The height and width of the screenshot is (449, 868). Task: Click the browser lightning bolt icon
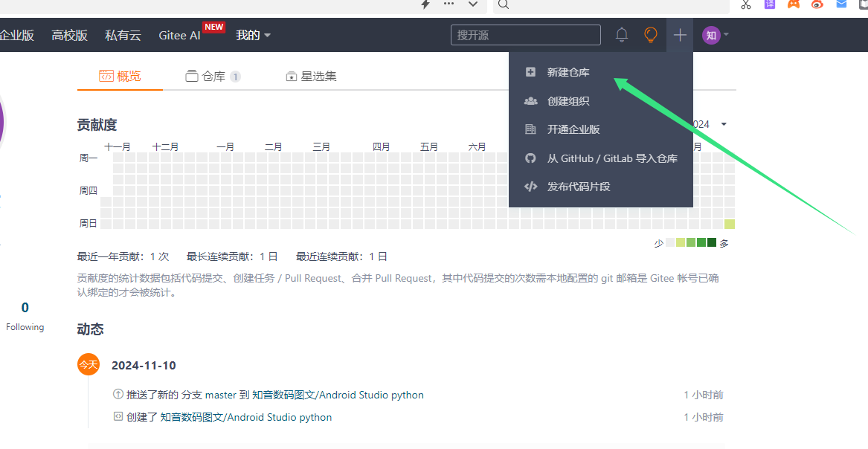[425, 4]
